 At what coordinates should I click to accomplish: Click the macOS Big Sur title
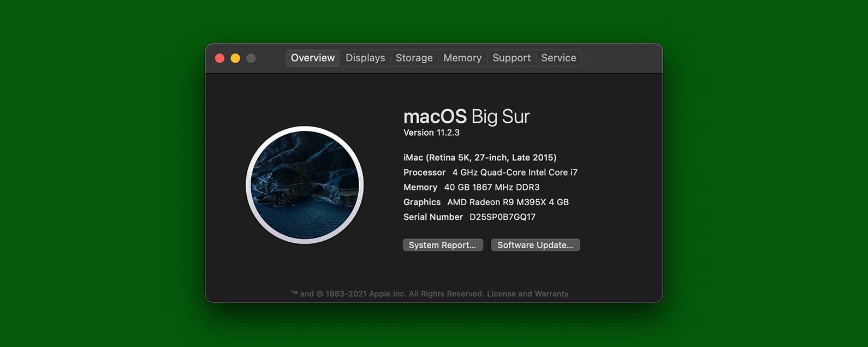pos(467,116)
